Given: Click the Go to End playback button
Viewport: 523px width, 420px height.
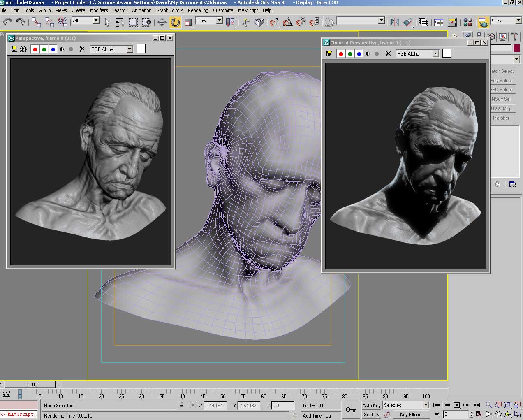Looking at the screenshot, I should tap(477, 405).
